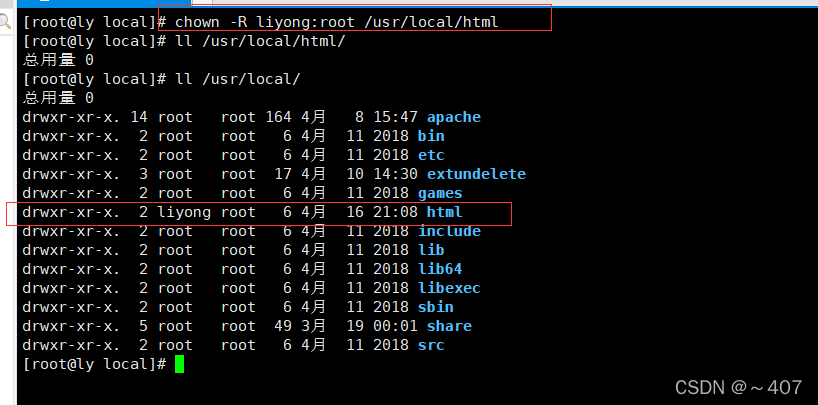This screenshot has width=818, height=405.
Task: Select the lib64 directory name
Action: click(440, 269)
